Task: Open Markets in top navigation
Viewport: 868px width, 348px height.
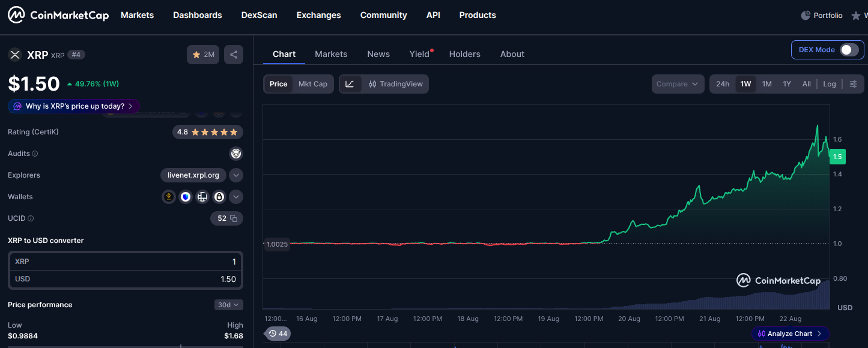Action: point(138,15)
